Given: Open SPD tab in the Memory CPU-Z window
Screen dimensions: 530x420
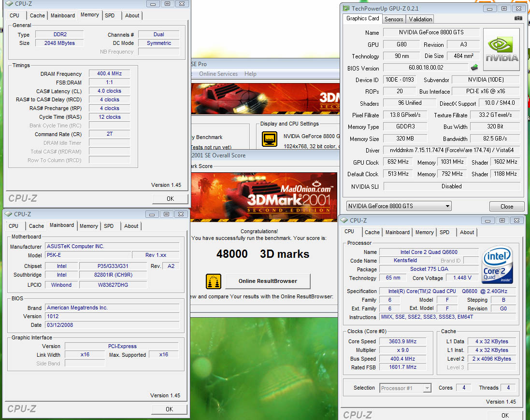Looking at the screenshot, I should pos(110,15).
